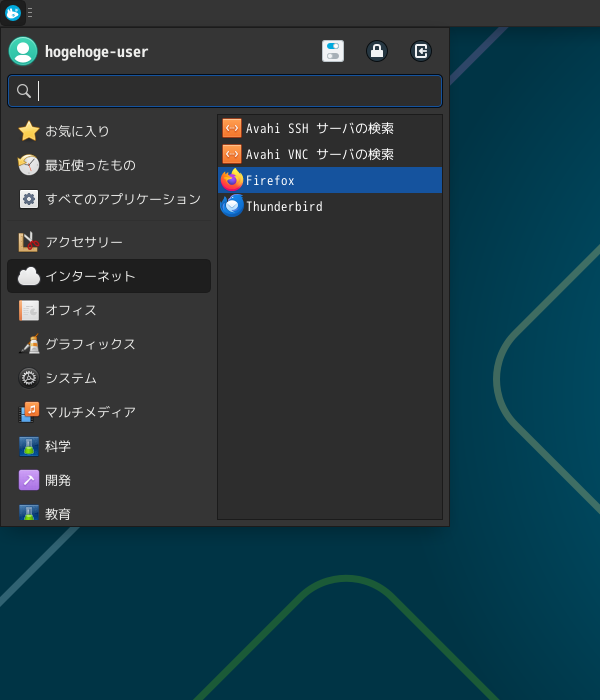Click the magnifier search icon
The height and width of the screenshot is (700, 600).
pos(24,91)
